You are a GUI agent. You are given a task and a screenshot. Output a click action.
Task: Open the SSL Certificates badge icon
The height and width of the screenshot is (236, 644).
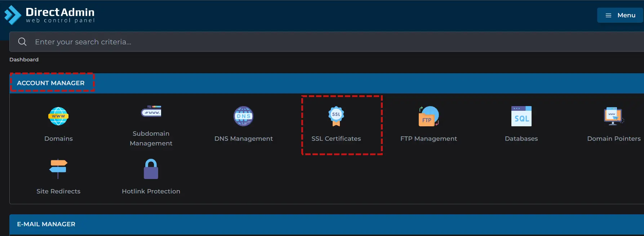[336, 116]
